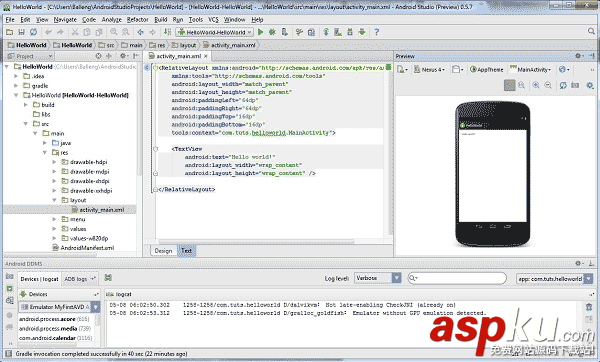This screenshot has height=362, width=600.
Task: Navigate back with the blue left arrow
Action: point(140,32)
